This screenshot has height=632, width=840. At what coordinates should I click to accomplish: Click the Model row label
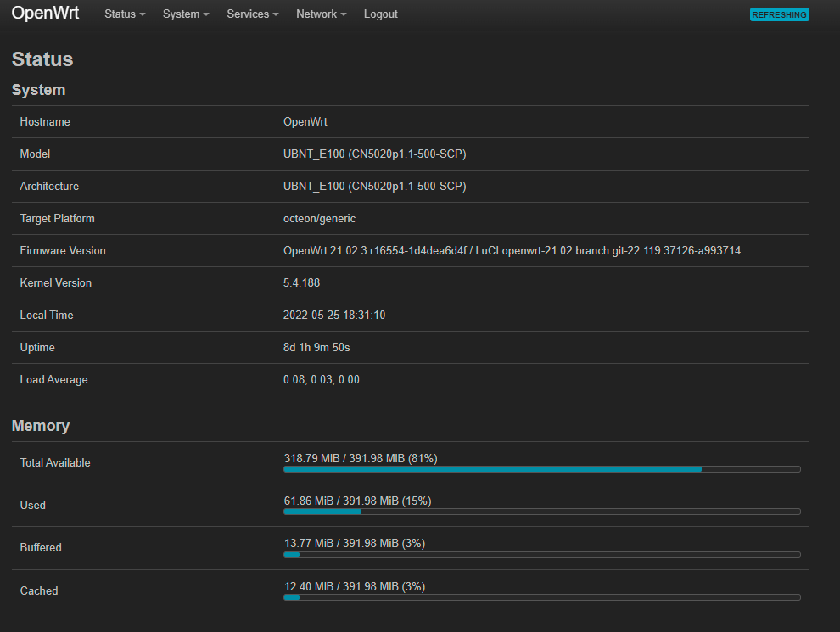coord(35,154)
